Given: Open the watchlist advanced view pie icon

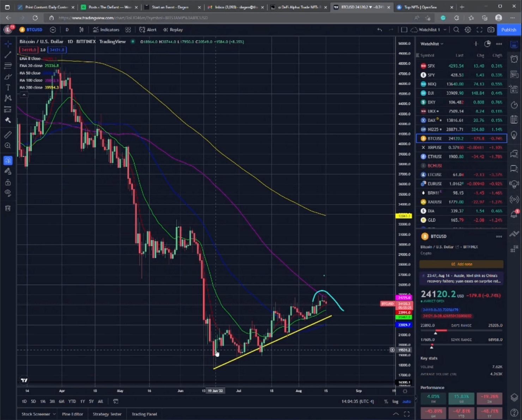Looking at the screenshot, I should pos(487,44).
